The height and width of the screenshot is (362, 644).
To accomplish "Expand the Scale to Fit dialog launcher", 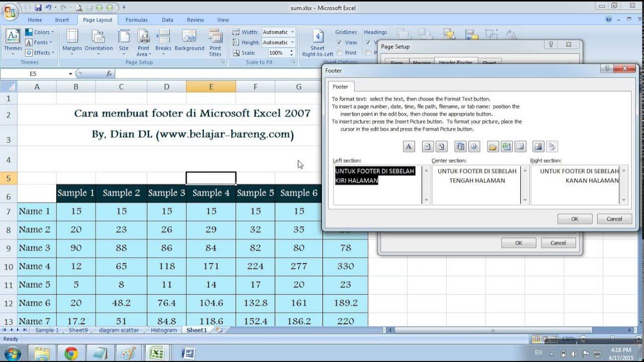I will [x=293, y=62].
